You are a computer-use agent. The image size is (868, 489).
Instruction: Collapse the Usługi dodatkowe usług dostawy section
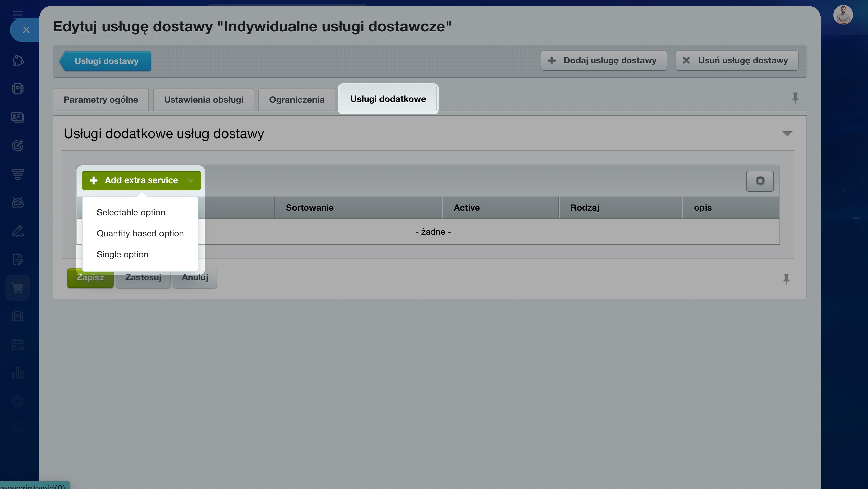787,133
